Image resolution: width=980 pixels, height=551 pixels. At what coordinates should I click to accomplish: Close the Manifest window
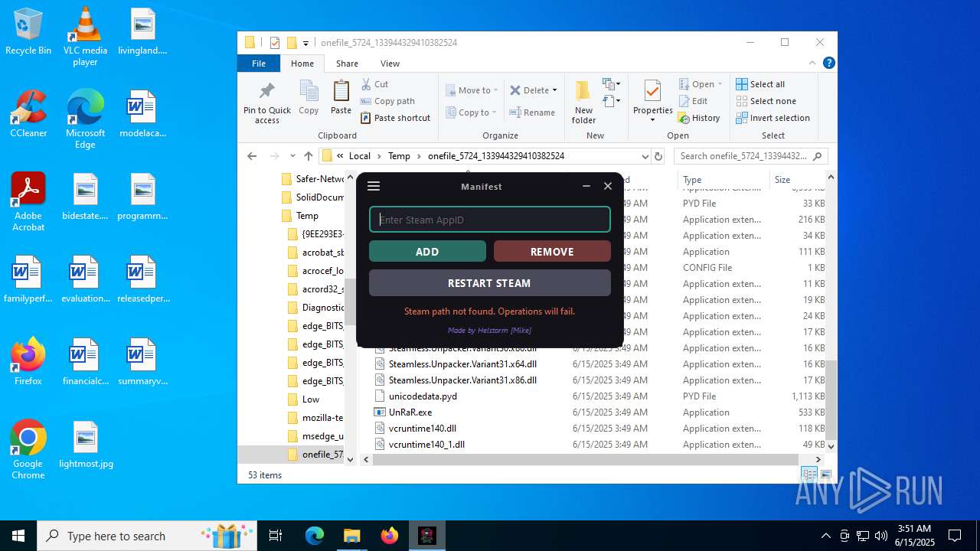[x=608, y=186]
